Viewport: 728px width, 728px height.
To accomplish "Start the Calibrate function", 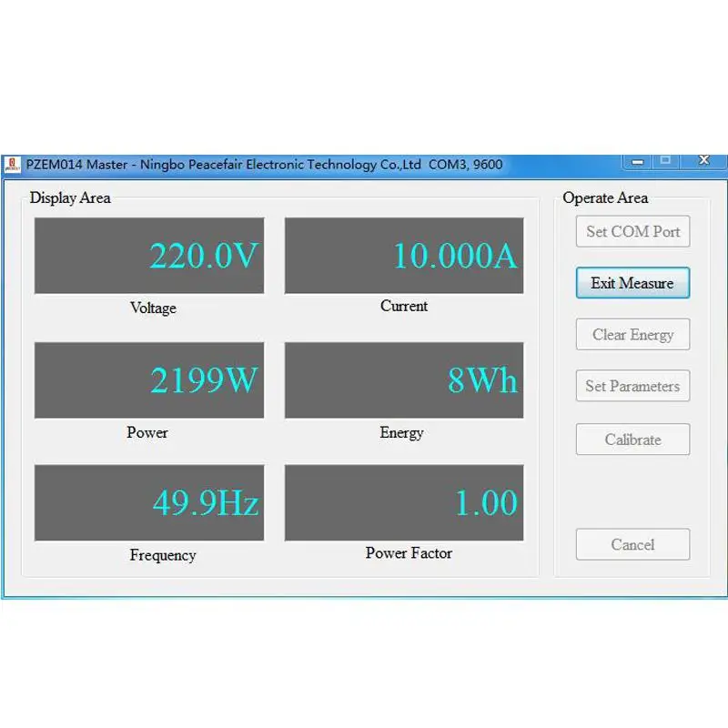I will pyautogui.click(x=632, y=440).
